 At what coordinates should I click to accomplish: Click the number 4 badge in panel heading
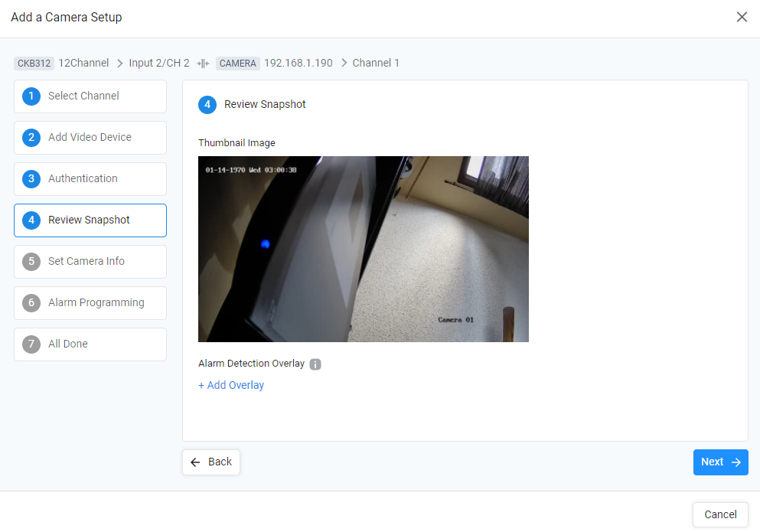(x=207, y=105)
